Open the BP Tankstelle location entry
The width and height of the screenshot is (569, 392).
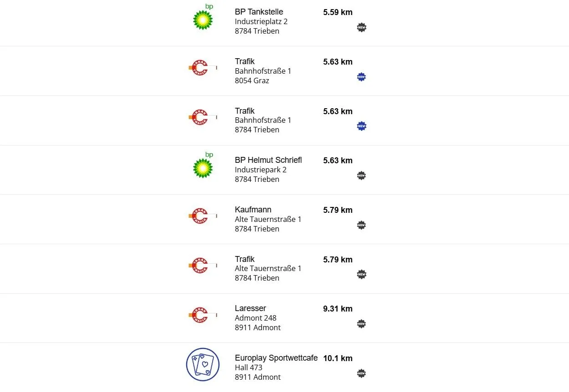(259, 12)
